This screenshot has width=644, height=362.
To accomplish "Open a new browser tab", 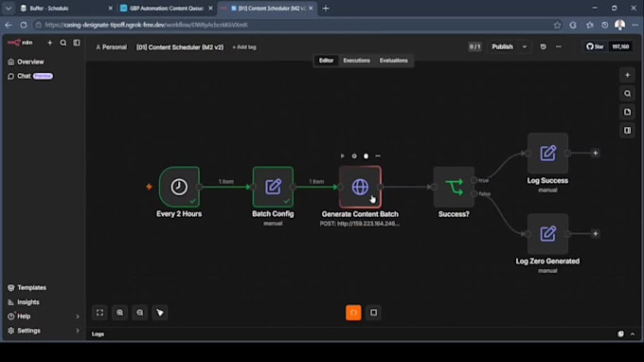I will click(326, 9).
